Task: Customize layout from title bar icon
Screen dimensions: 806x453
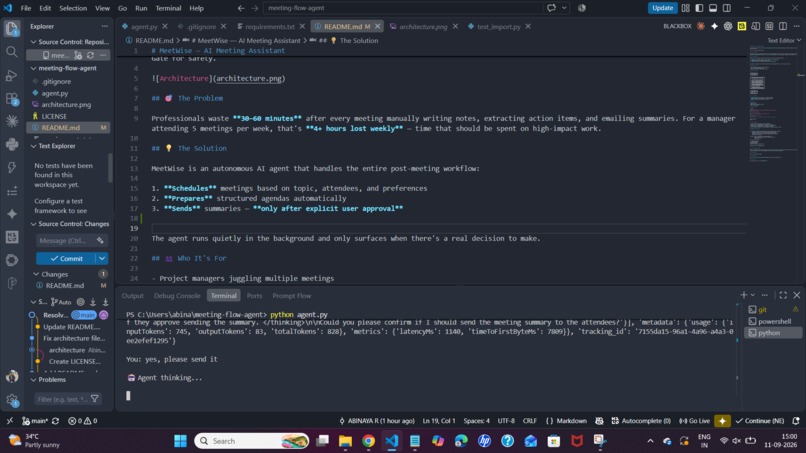Action: (686, 8)
